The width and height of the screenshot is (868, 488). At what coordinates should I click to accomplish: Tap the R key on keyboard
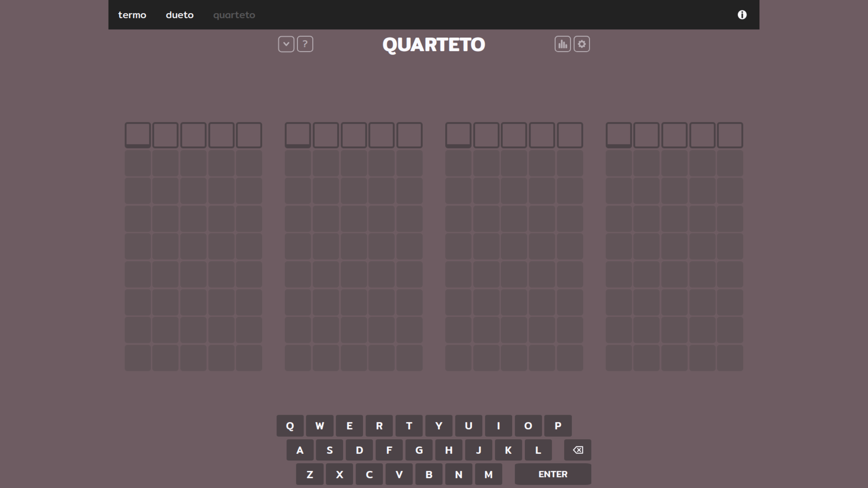click(x=379, y=426)
